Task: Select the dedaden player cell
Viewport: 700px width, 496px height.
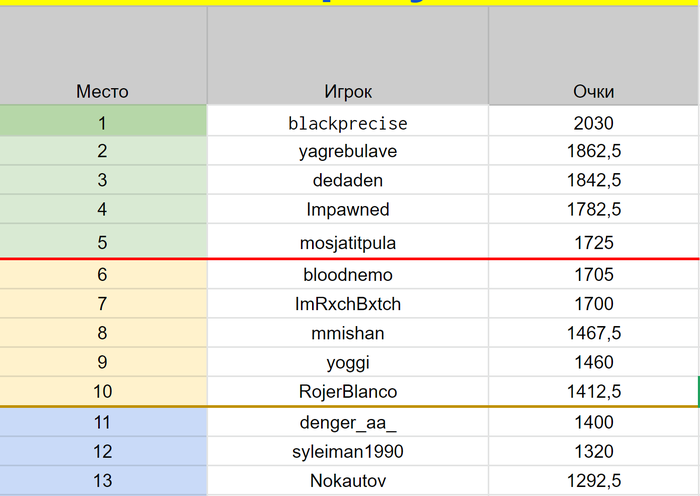Action: [348, 180]
